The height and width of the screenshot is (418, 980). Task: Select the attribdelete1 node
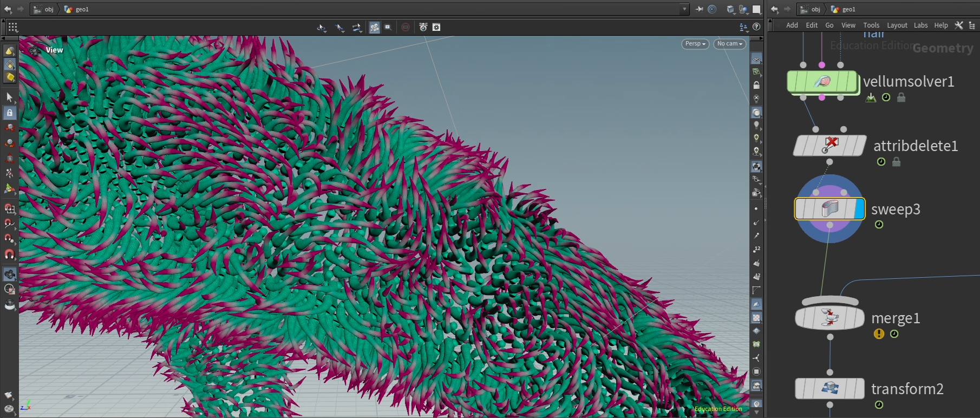tap(829, 146)
